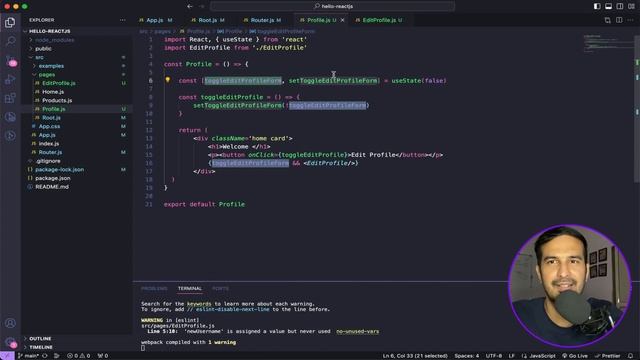Viewport: 640px width, 360px height.
Task: Click the no-unused-vars link in terminal
Action: point(358,331)
